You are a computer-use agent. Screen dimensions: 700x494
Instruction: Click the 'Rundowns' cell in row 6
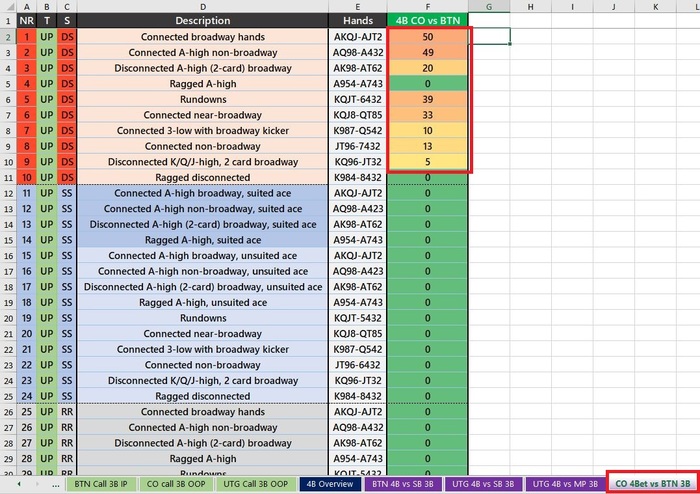(x=203, y=100)
